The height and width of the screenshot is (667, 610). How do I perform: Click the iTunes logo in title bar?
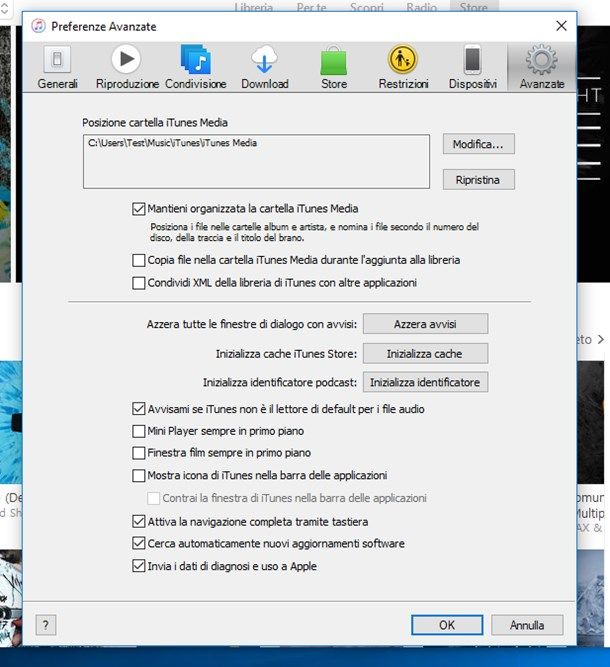(x=38, y=26)
